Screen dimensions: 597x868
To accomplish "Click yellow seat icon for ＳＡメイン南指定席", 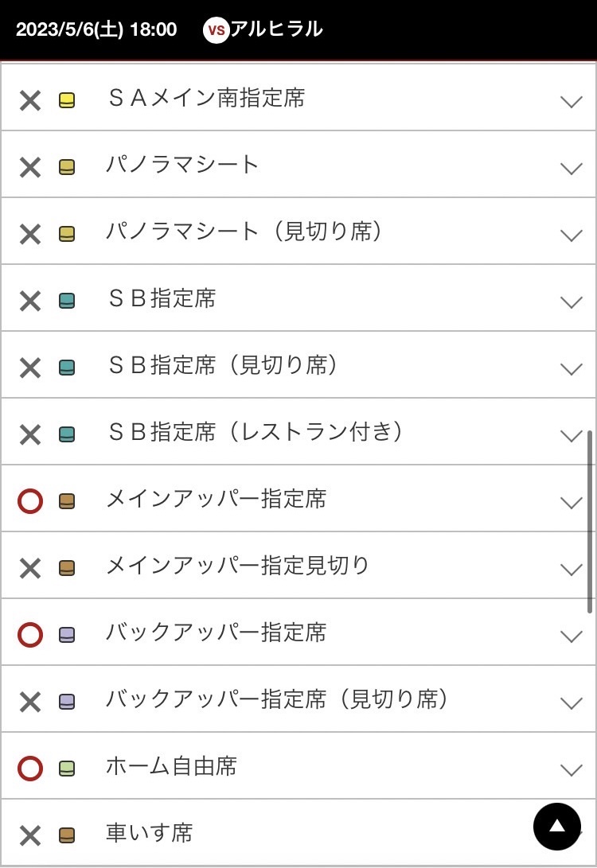I will 67,101.
